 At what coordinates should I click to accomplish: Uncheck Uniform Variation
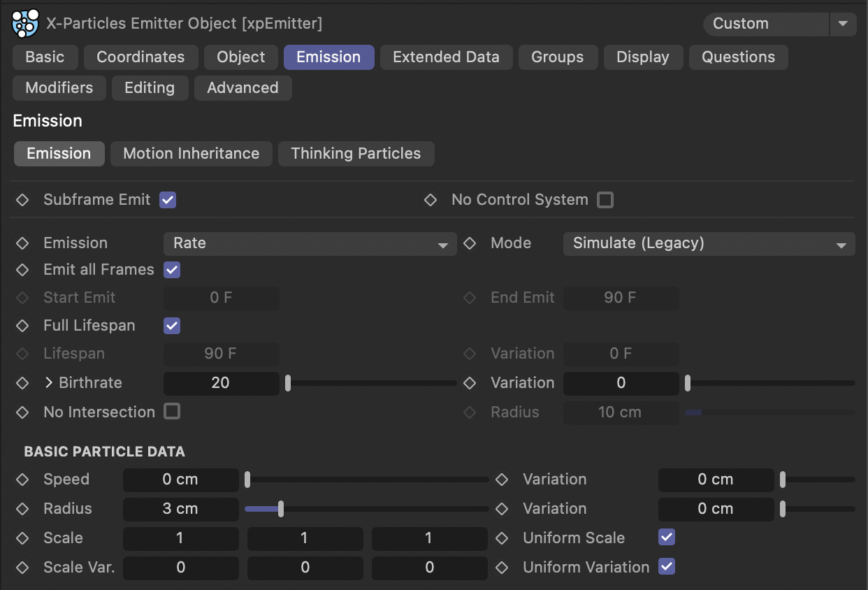pos(667,567)
